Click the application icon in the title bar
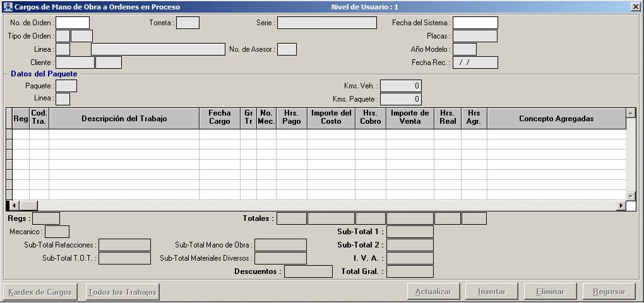Screen dimensions: 644x303 point(8,6)
